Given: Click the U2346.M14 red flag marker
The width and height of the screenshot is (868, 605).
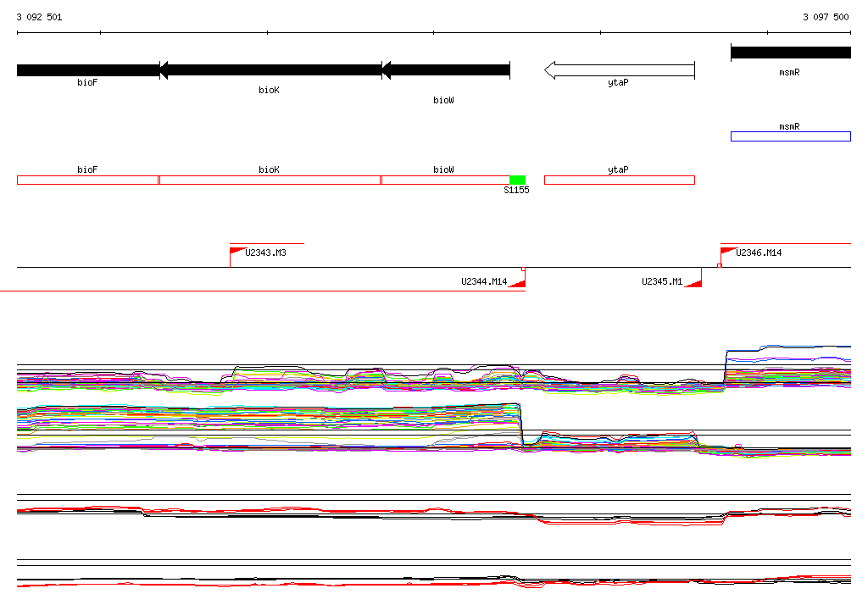Looking at the screenshot, I should (728, 251).
